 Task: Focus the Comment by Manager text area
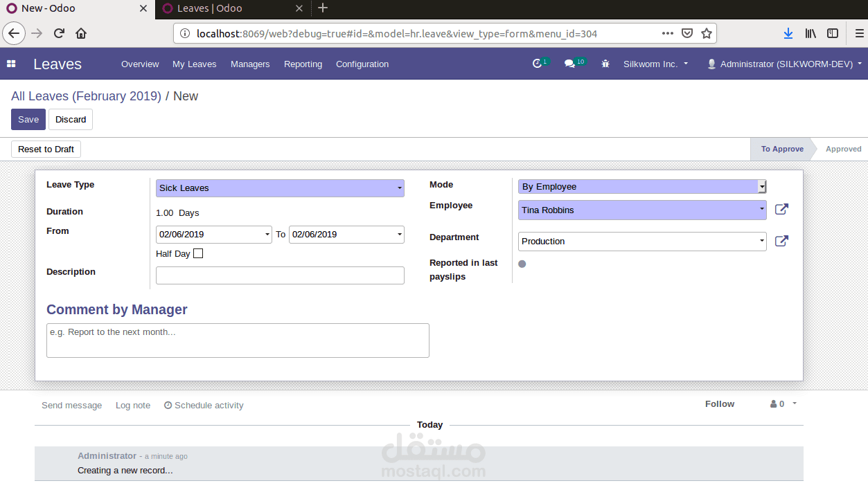point(238,341)
